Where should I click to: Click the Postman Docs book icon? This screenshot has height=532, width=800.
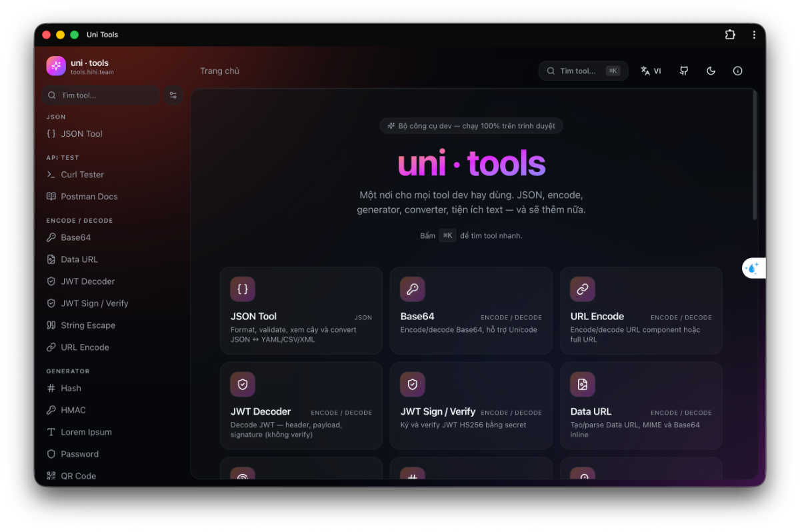click(51, 197)
